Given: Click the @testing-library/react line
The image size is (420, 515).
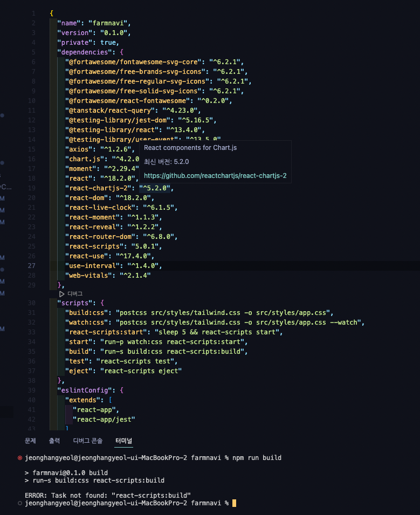Looking at the screenshot, I should click(x=135, y=130).
